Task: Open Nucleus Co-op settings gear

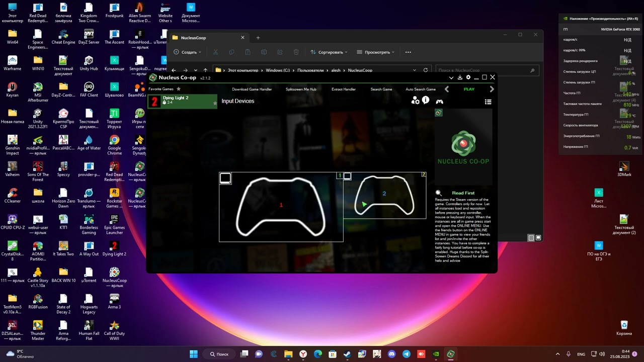Action: coord(468,77)
